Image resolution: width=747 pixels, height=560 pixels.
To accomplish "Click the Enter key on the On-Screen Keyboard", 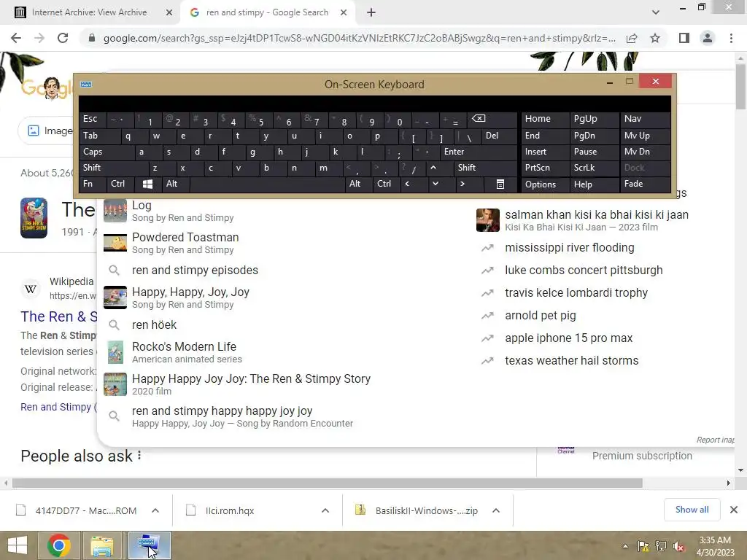I will click(x=479, y=152).
